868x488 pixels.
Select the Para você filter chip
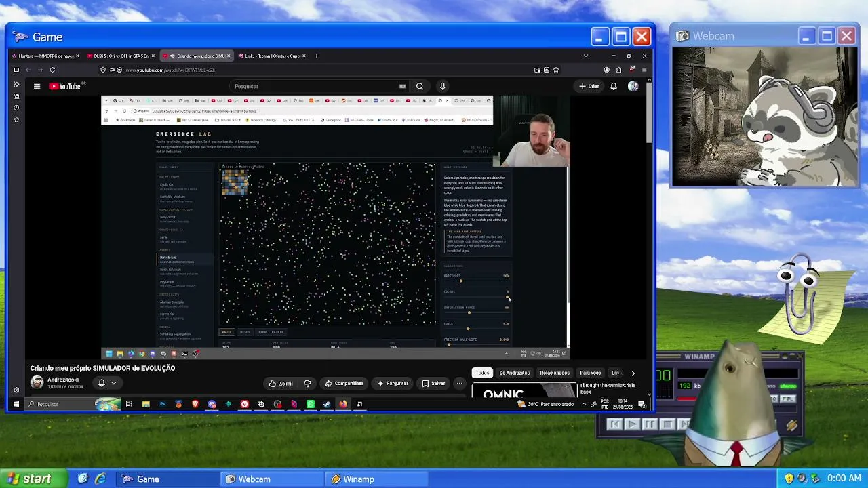click(x=591, y=373)
